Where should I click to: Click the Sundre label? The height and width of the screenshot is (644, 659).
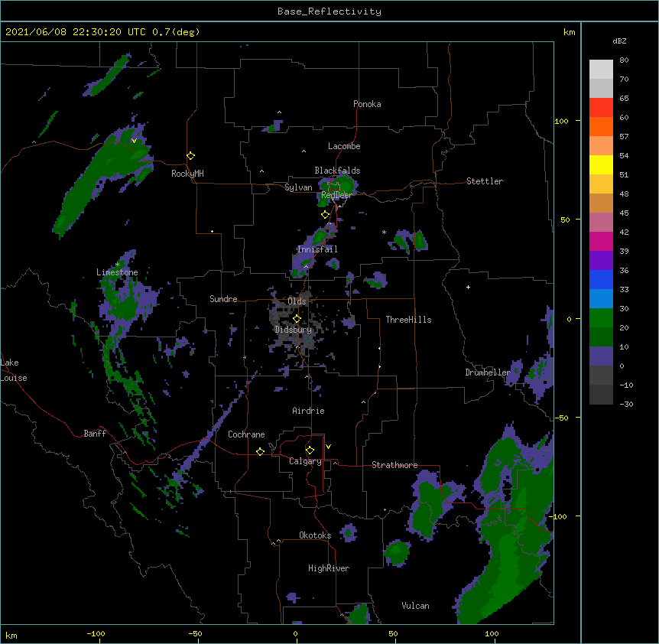[223, 299]
